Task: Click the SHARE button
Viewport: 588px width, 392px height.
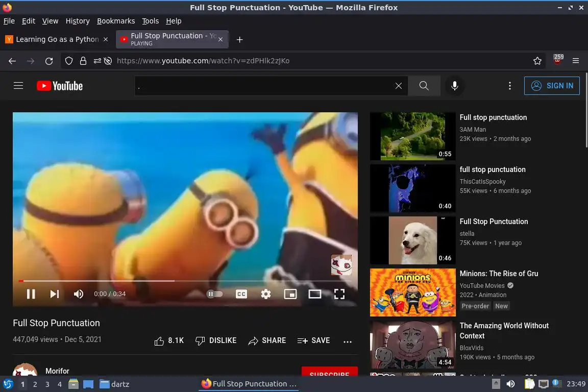Action: point(267,340)
